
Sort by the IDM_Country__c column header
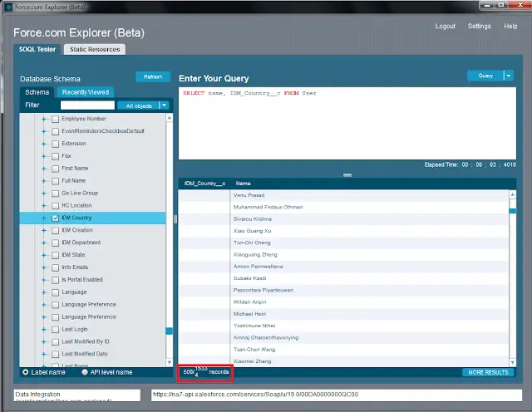(x=204, y=184)
